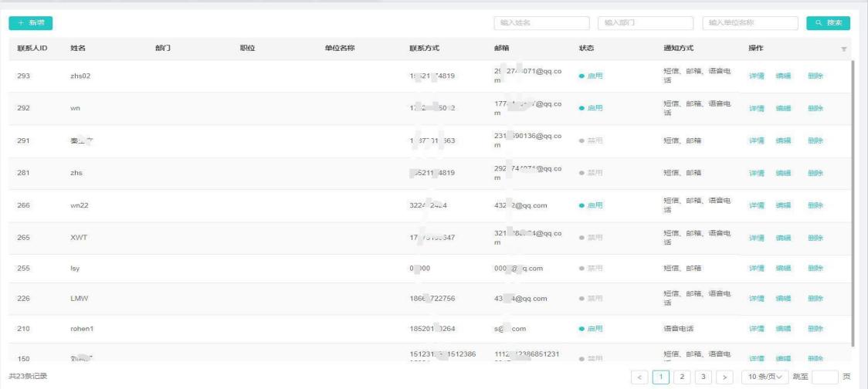Click the filter icon in table header
868x389 pixels.
tap(843, 49)
